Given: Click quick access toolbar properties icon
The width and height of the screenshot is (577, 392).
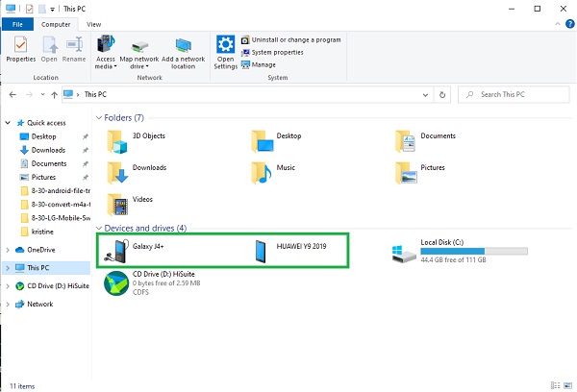Looking at the screenshot, I should (30, 9).
